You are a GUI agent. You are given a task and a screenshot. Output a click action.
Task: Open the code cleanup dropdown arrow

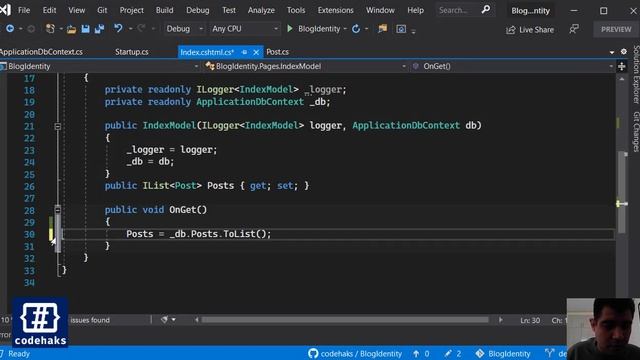tap(173, 320)
